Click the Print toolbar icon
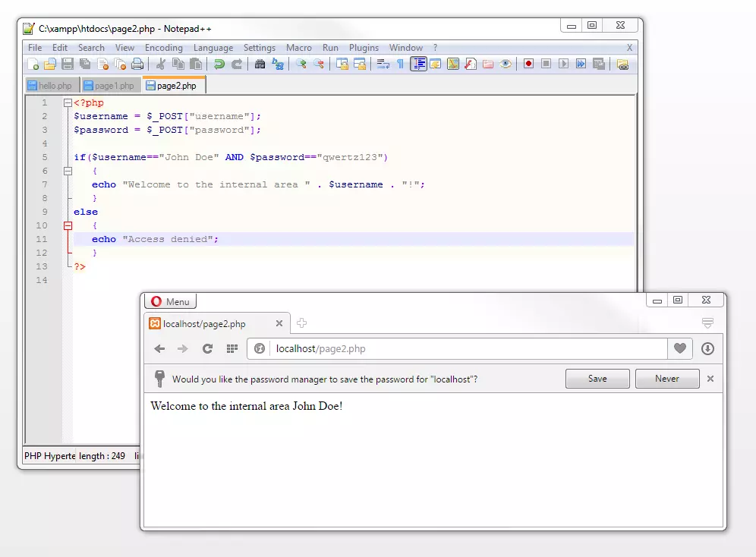This screenshot has width=756, height=557. (x=138, y=64)
